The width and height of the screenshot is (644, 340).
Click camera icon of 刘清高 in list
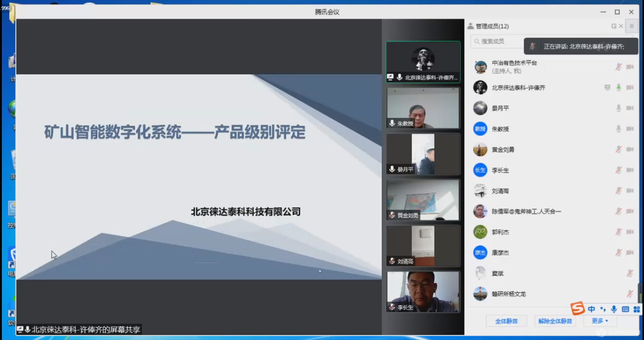point(630,191)
